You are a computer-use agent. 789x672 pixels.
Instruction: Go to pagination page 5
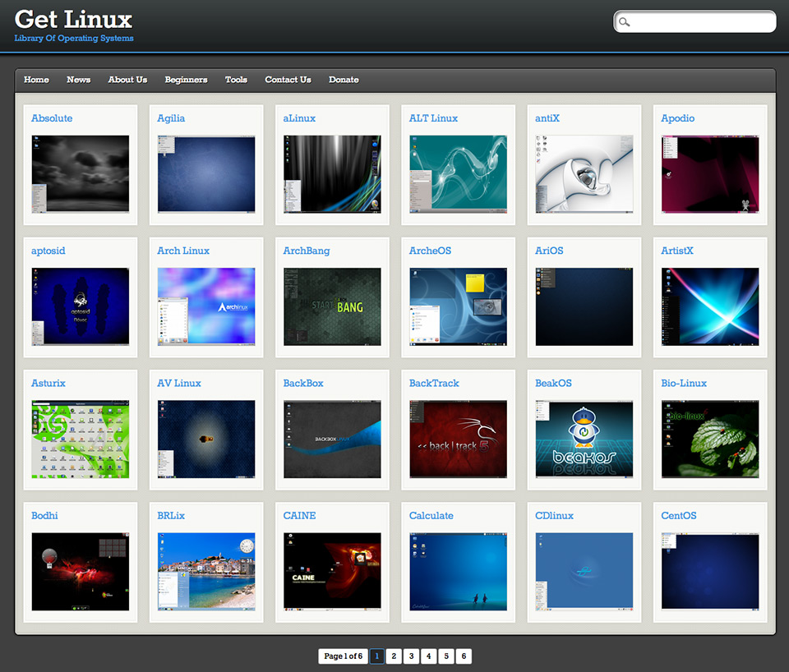point(446,656)
